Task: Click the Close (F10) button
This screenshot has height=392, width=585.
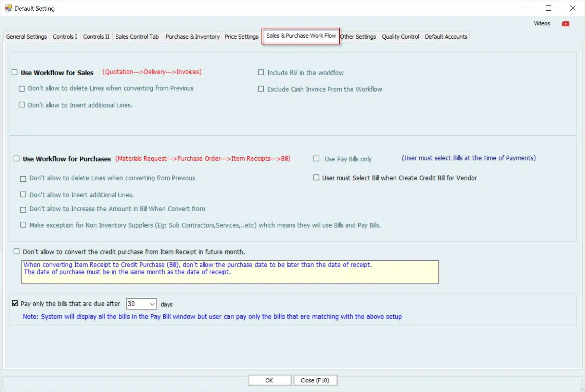Action: pos(315,380)
